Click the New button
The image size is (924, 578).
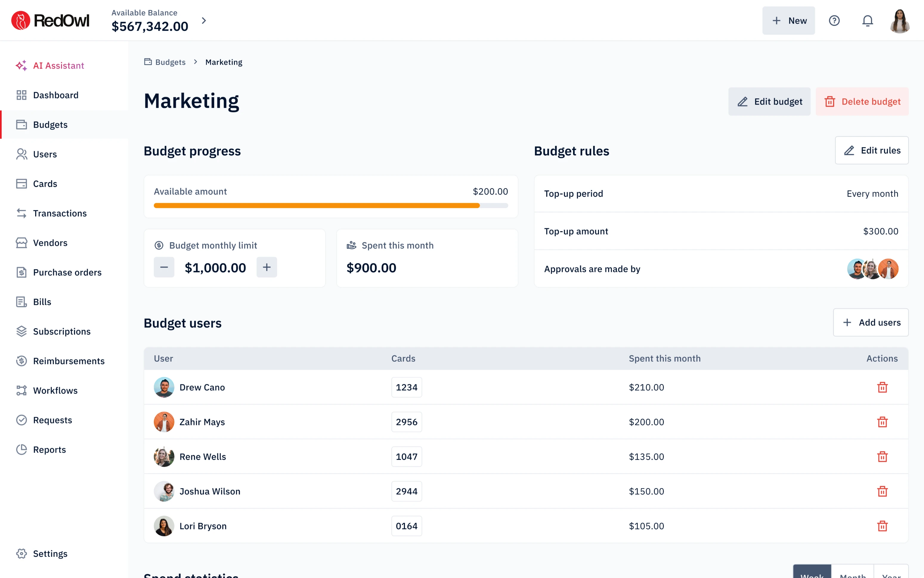788,21
